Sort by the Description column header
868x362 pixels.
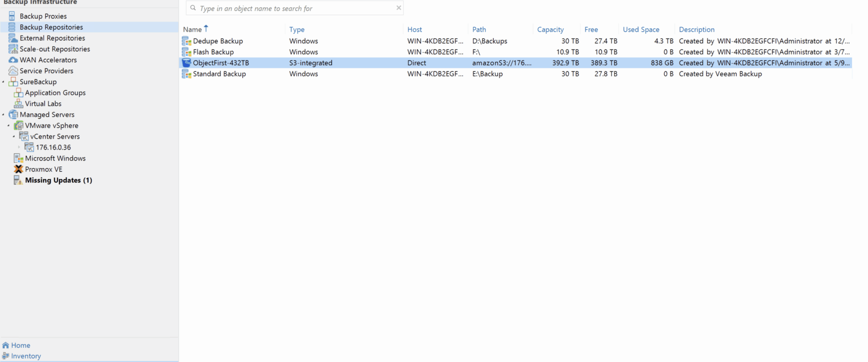click(697, 29)
